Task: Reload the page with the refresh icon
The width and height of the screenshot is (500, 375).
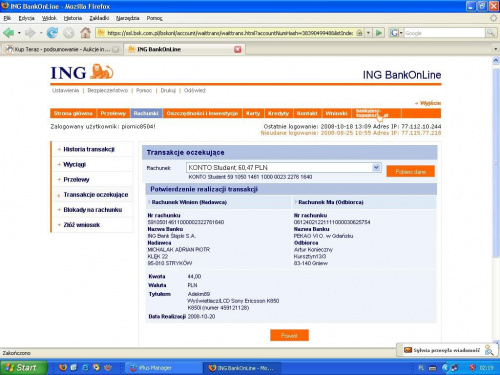Action: coord(52,33)
